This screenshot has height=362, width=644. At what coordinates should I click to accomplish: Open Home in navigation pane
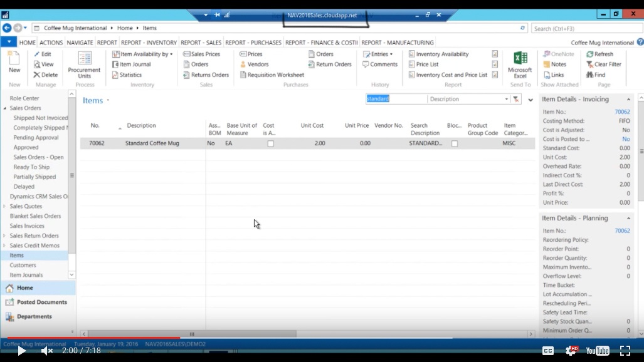pyautogui.click(x=38, y=287)
